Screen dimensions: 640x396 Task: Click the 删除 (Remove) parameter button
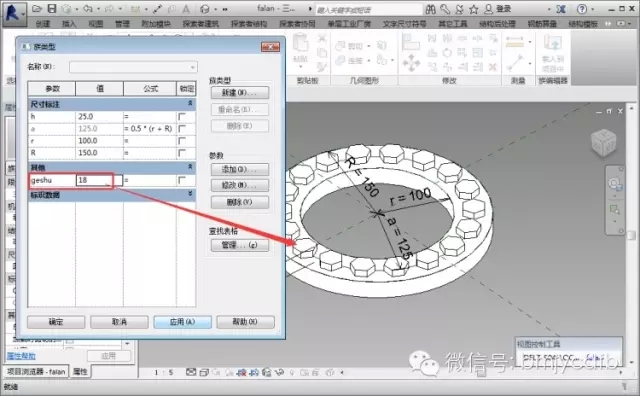[x=240, y=202]
